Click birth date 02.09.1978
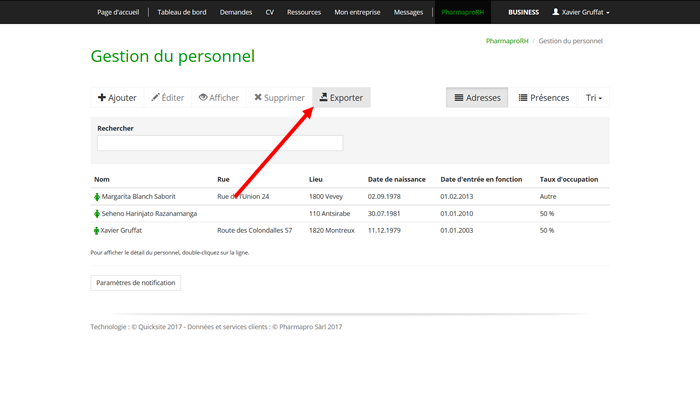Screen dimensions: 700x394 384,196
